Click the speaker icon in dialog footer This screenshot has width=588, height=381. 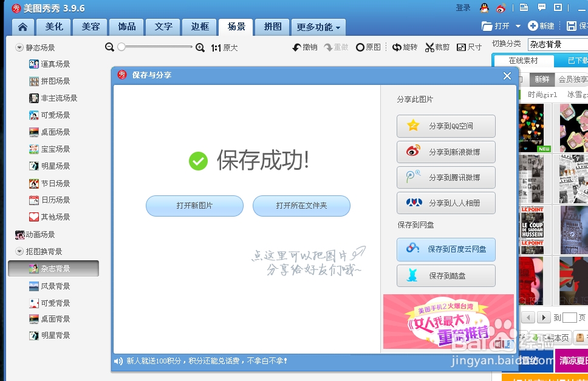pos(118,361)
